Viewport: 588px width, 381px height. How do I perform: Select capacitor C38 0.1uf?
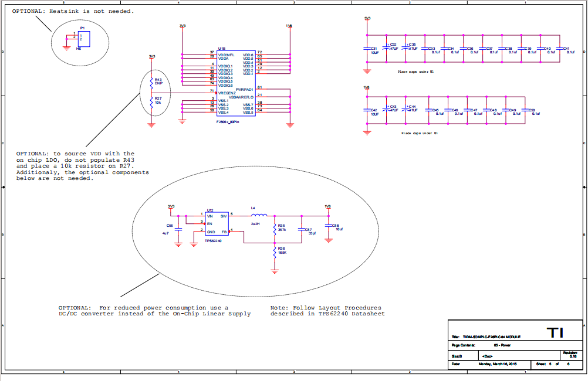pos(502,49)
